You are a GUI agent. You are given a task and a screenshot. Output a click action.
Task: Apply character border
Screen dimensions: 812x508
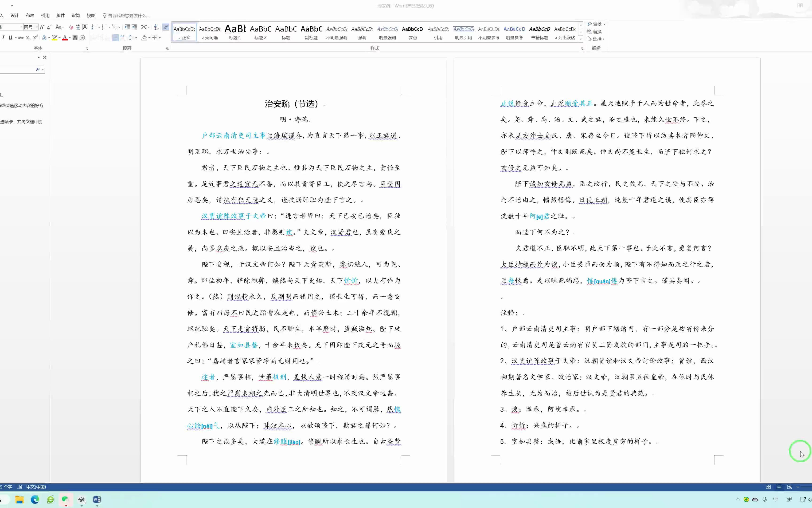pos(85,27)
